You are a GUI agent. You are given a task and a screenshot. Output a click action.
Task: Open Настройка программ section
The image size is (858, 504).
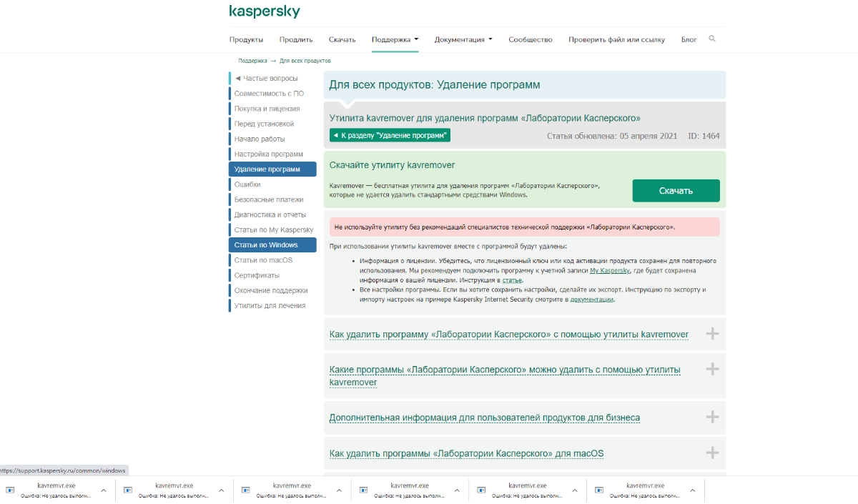pos(269,154)
